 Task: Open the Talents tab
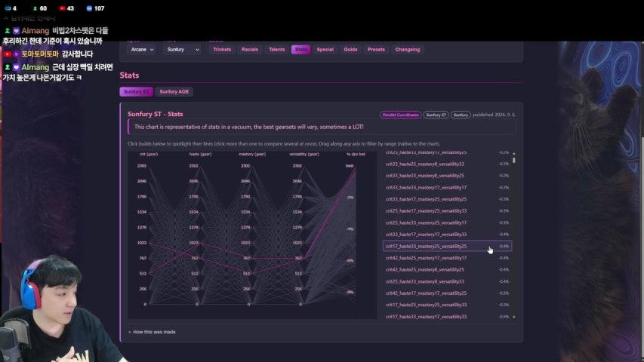pos(276,50)
